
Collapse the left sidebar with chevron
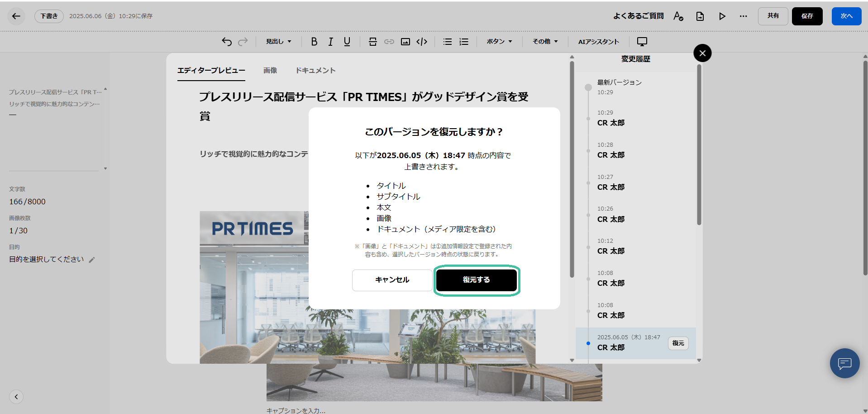point(16,397)
